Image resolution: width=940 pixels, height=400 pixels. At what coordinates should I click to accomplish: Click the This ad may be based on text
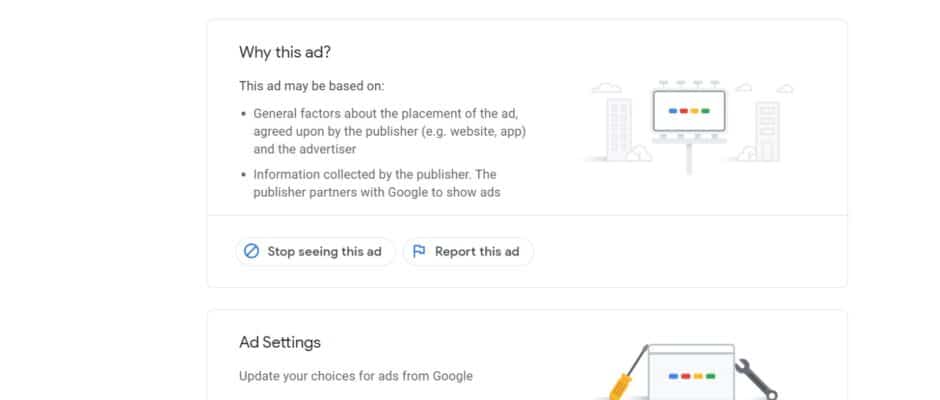pyautogui.click(x=311, y=86)
